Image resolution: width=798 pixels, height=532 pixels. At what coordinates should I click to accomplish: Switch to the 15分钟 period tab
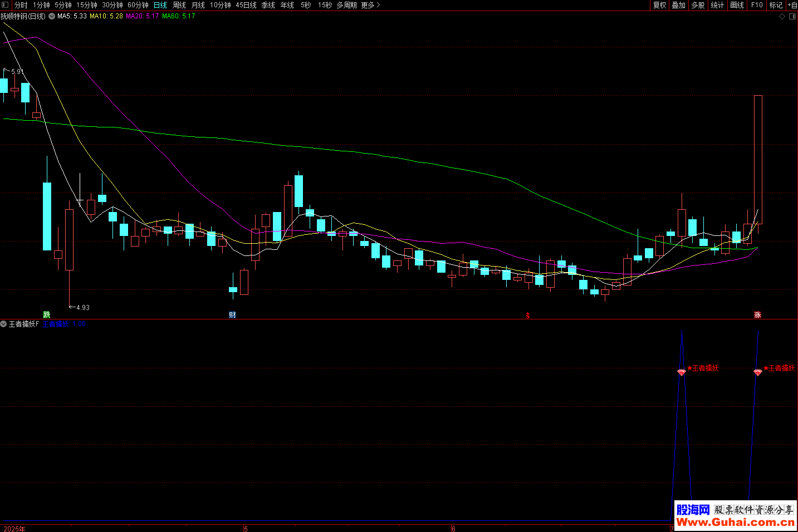(87, 5)
